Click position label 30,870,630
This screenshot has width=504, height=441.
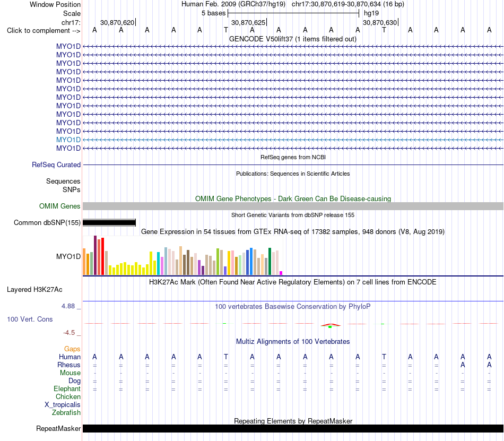tap(380, 22)
